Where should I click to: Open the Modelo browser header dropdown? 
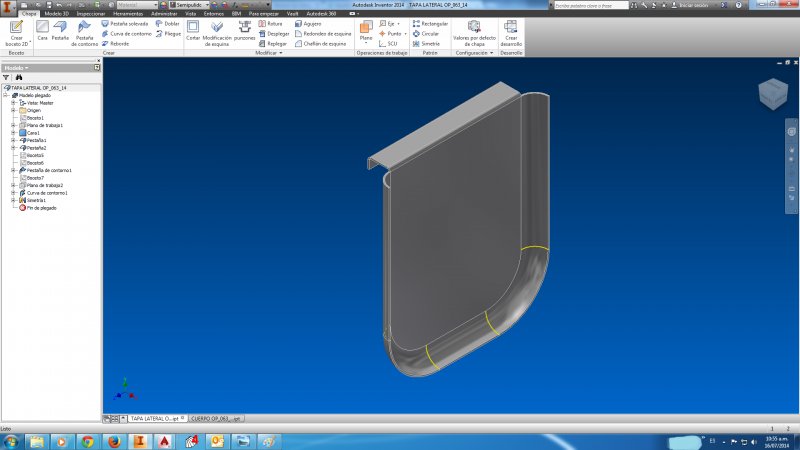coord(16,68)
